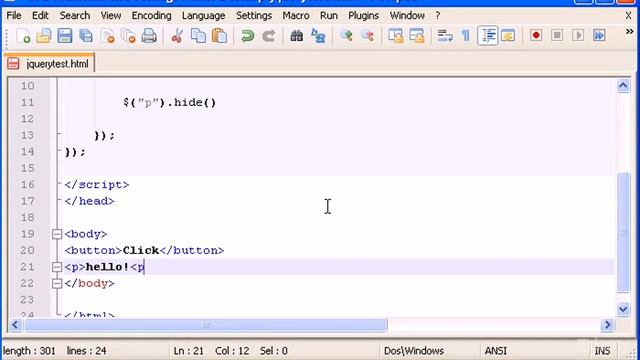Toggle word wrap
This screenshot has width=640, height=360.
[x=445, y=36]
